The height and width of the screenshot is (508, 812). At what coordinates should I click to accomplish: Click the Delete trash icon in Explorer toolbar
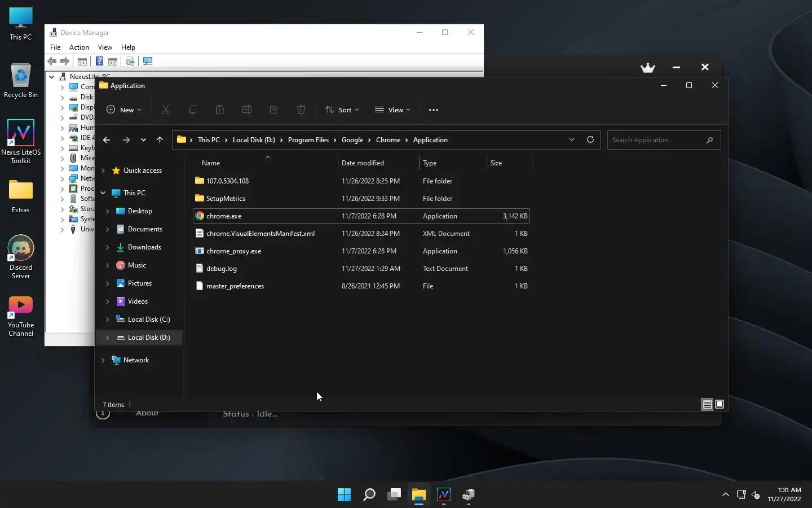(x=301, y=110)
